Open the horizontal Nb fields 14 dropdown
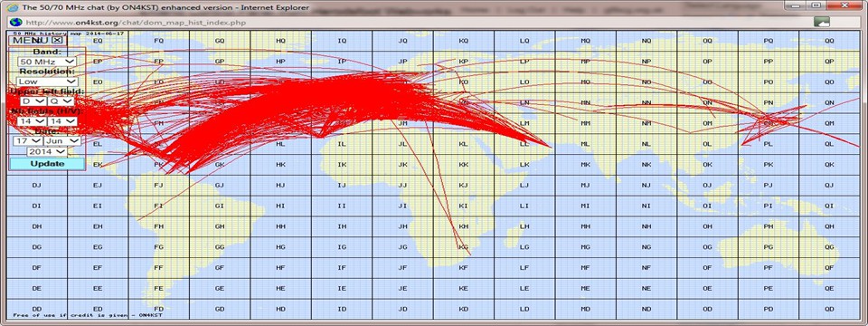Screen dimensions: 868x326 (x=31, y=120)
